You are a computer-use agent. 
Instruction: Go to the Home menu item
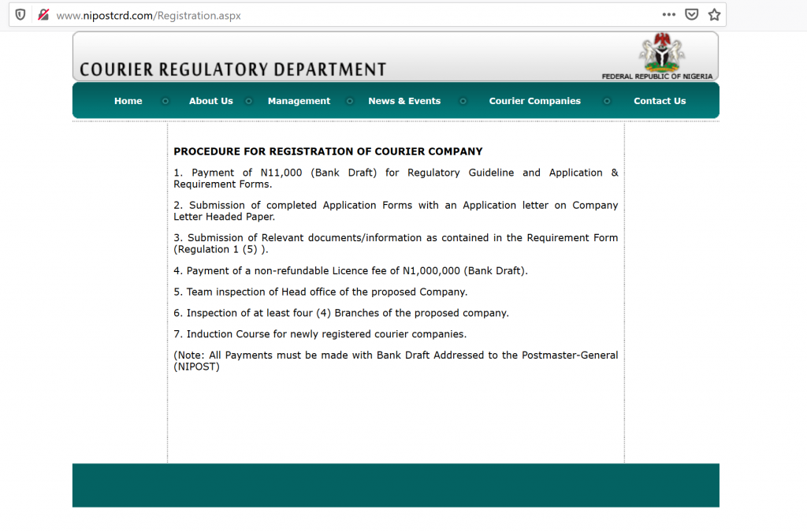pyautogui.click(x=128, y=101)
